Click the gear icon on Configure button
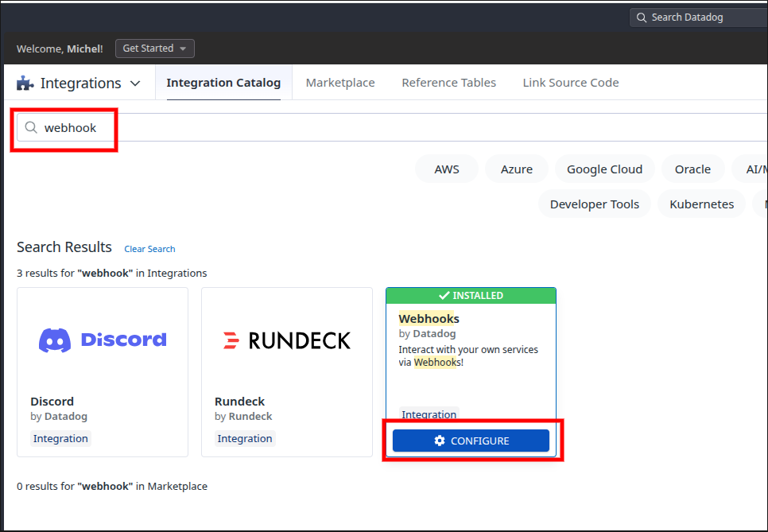Image resolution: width=768 pixels, height=532 pixels. 440,441
